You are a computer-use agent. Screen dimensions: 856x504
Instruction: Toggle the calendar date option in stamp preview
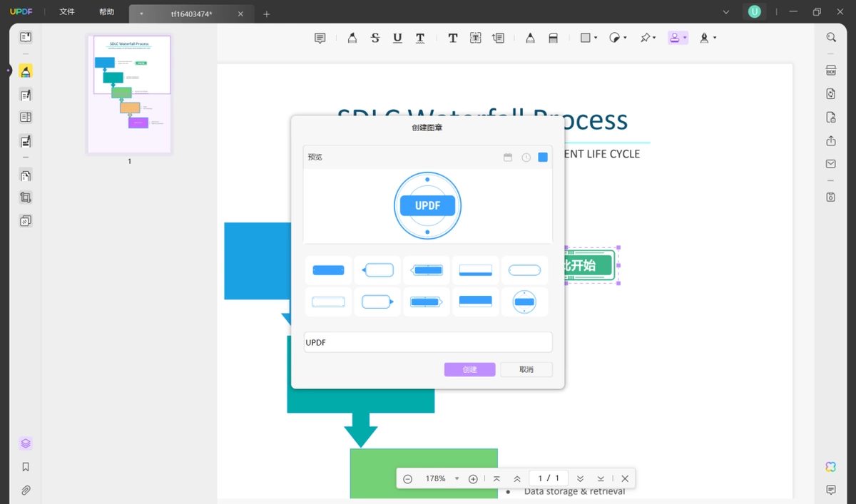click(x=508, y=158)
